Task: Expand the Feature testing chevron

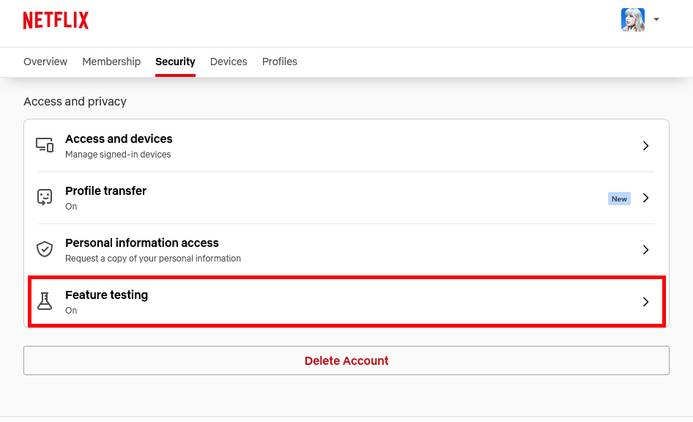Action: click(646, 302)
